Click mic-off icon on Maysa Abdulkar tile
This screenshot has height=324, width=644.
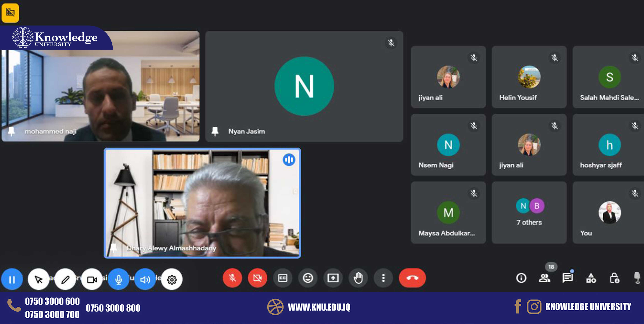coord(474,193)
